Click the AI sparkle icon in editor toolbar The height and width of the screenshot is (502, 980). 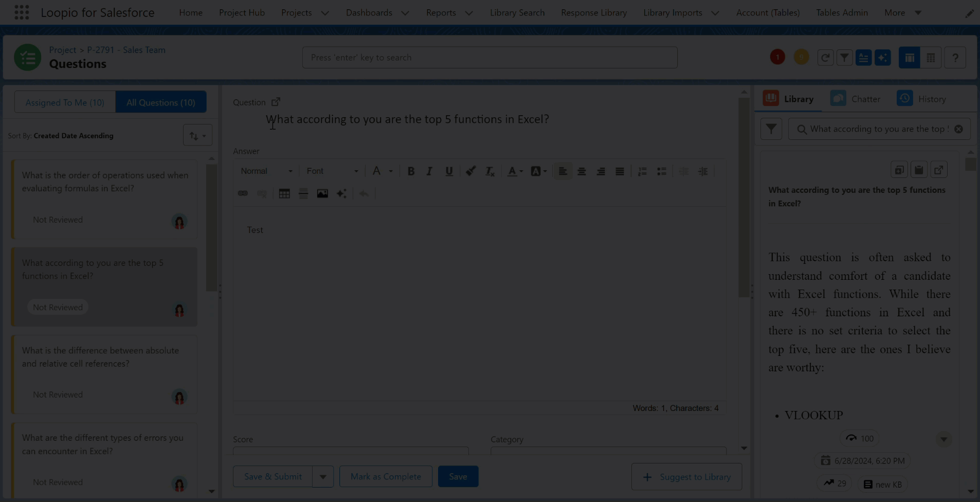click(x=341, y=193)
